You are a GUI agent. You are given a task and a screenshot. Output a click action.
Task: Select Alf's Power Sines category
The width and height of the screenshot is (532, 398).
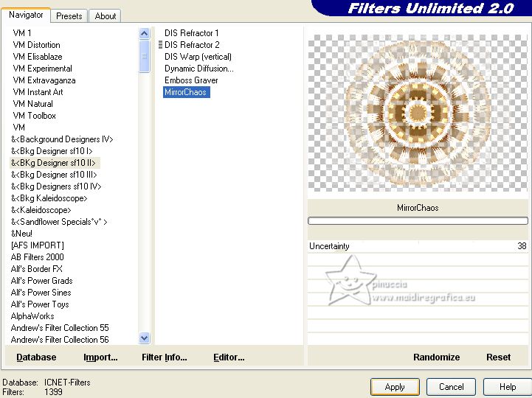(x=41, y=293)
